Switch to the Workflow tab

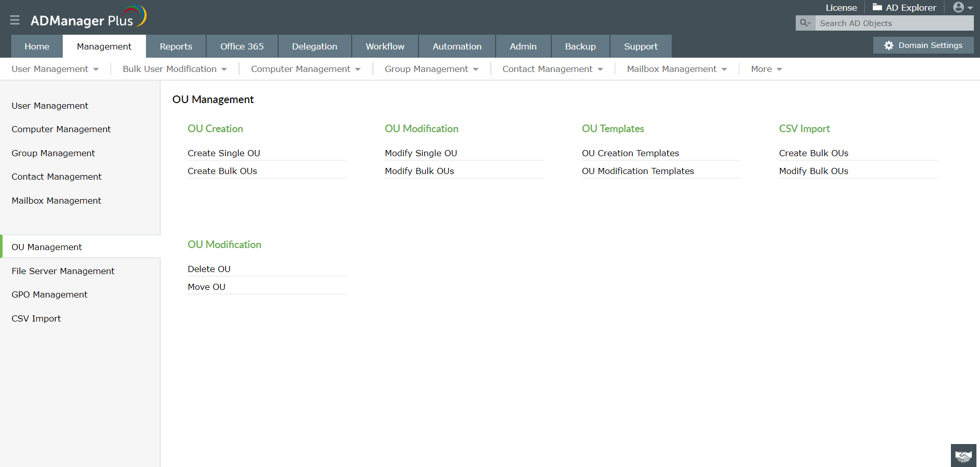pyautogui.click(x=385, y=46)
